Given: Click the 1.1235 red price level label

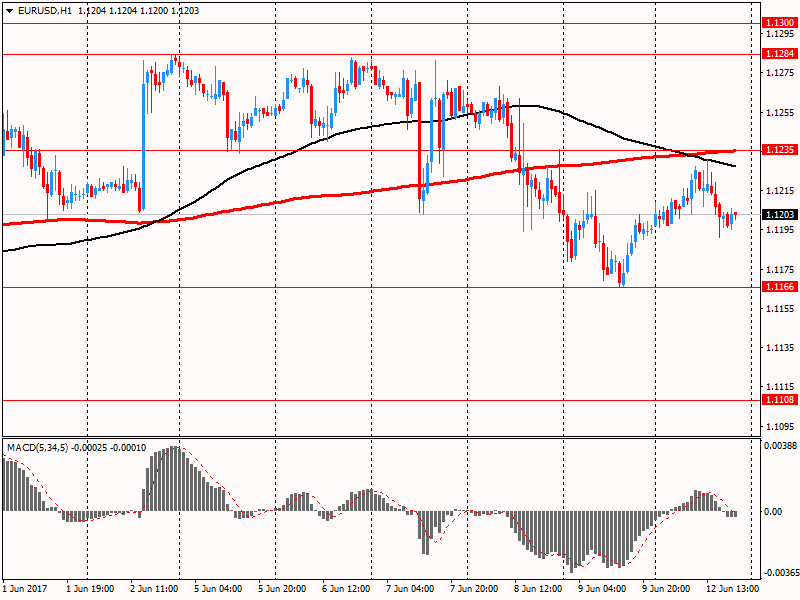Looking at the screenshot, I should (x=779, y=149).
